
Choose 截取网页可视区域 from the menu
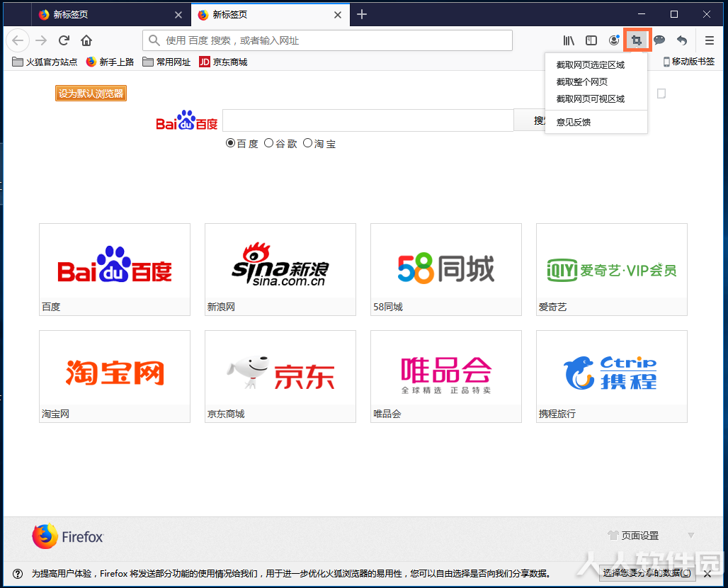[596, 99]
